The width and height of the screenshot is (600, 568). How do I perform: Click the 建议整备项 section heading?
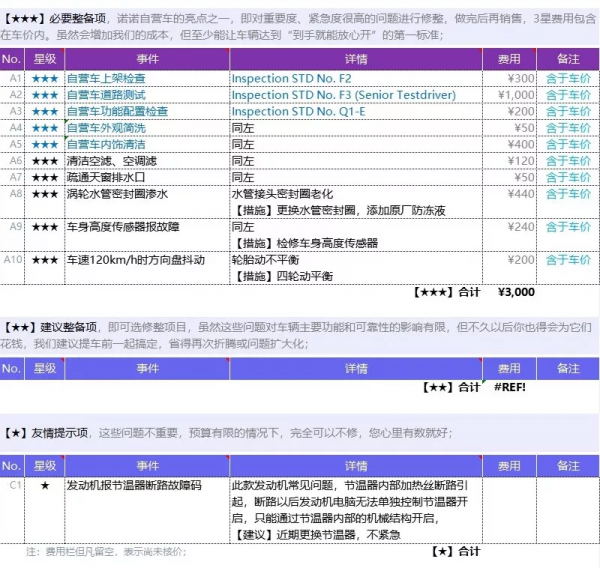click(68, 327)
